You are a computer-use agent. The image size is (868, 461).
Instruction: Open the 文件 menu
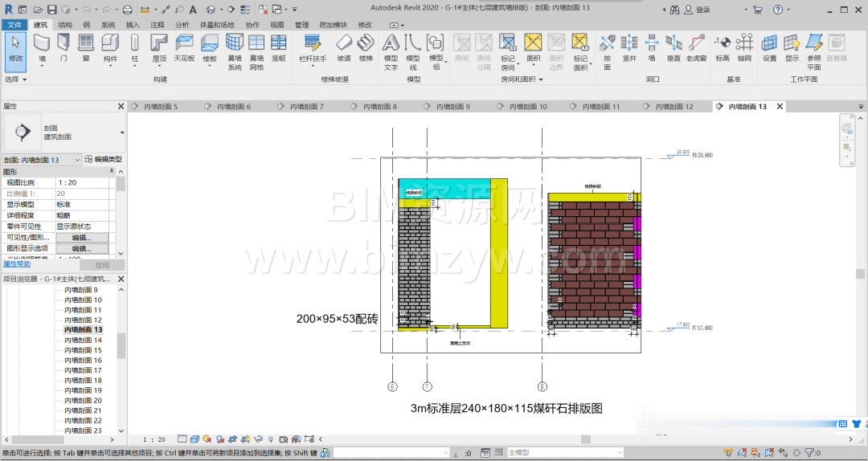[14, 24]
